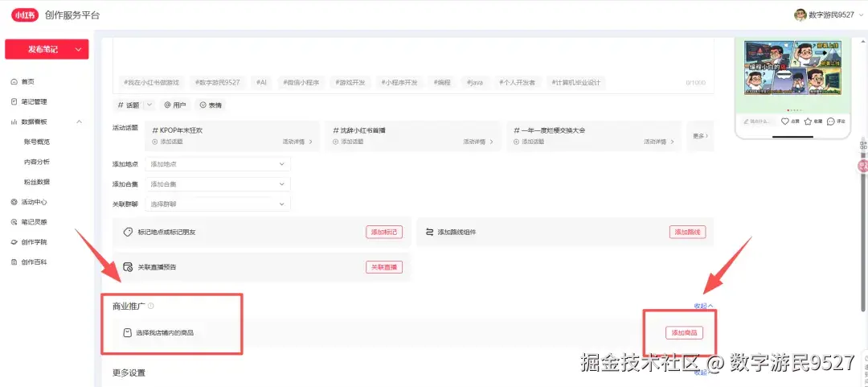This screenshot has width=868, height=387.
Task: Open 活动详情 for 沈辞小红书首播
Action: (478, 142)
